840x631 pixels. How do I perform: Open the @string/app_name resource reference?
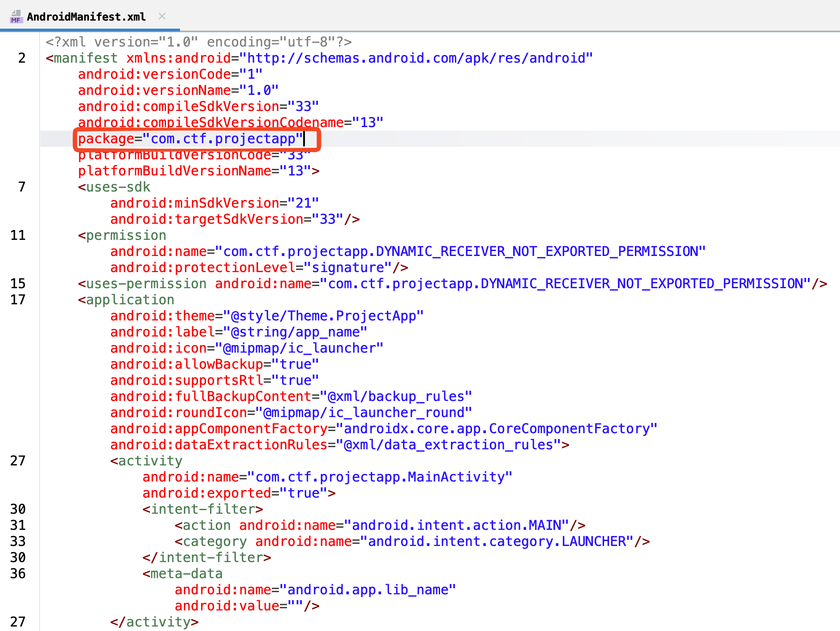pos(299,332)
